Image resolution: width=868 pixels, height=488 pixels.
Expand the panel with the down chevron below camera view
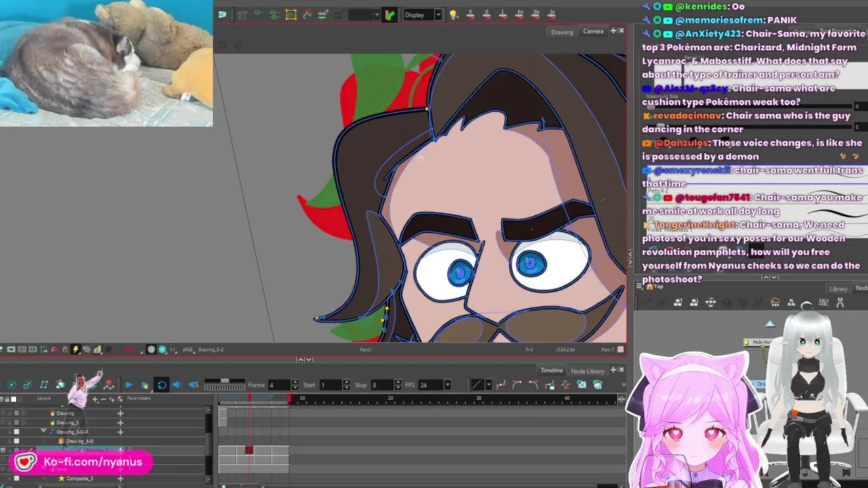[309, 359]
